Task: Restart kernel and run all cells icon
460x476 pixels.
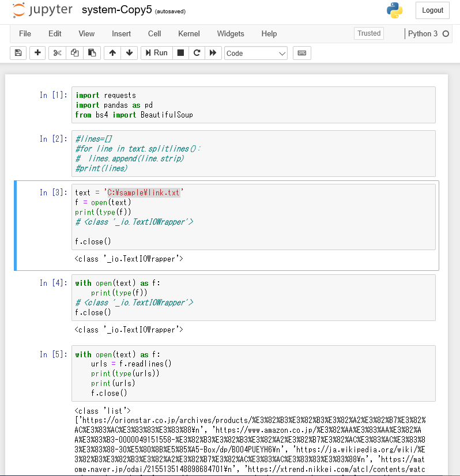Action: coord(213,53)
